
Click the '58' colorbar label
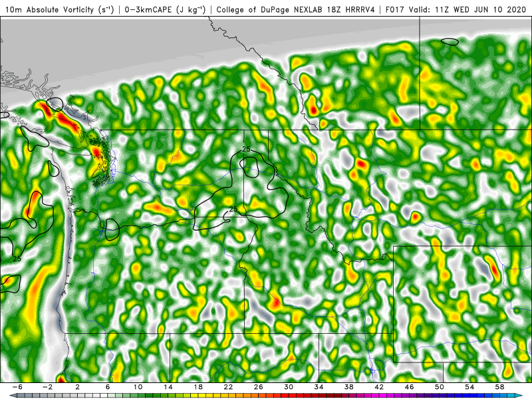pos(500,387)
